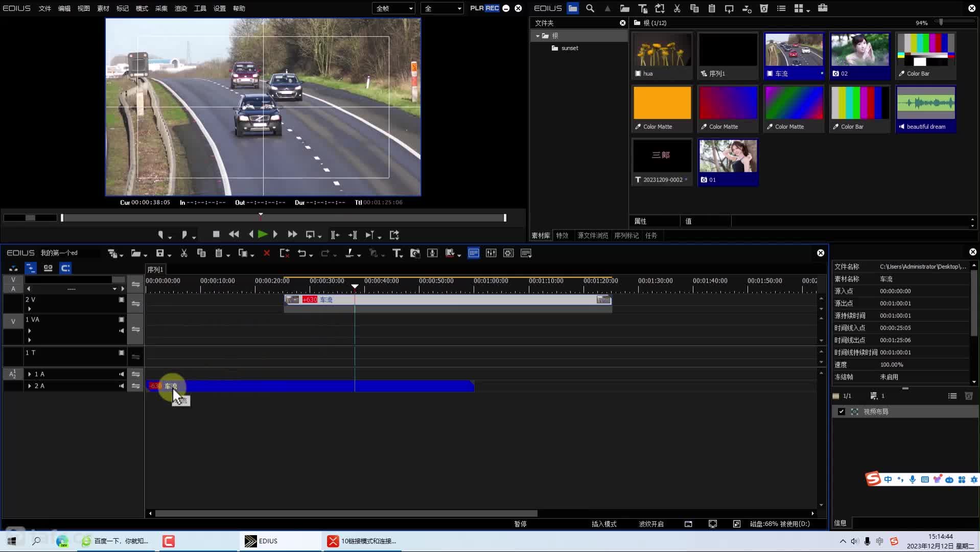Expand the 2 A audio track
Viewport: 980px width, 552px height.
pos(30,386)
